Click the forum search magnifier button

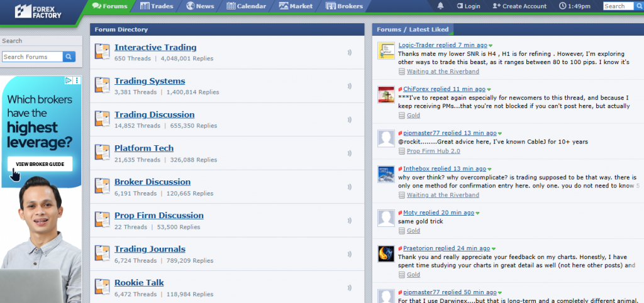coord(69,57)
